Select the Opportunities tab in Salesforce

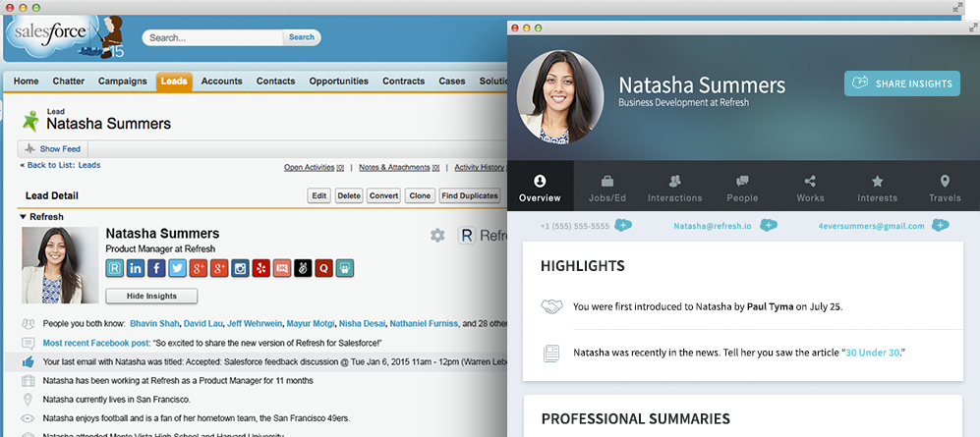338,82
